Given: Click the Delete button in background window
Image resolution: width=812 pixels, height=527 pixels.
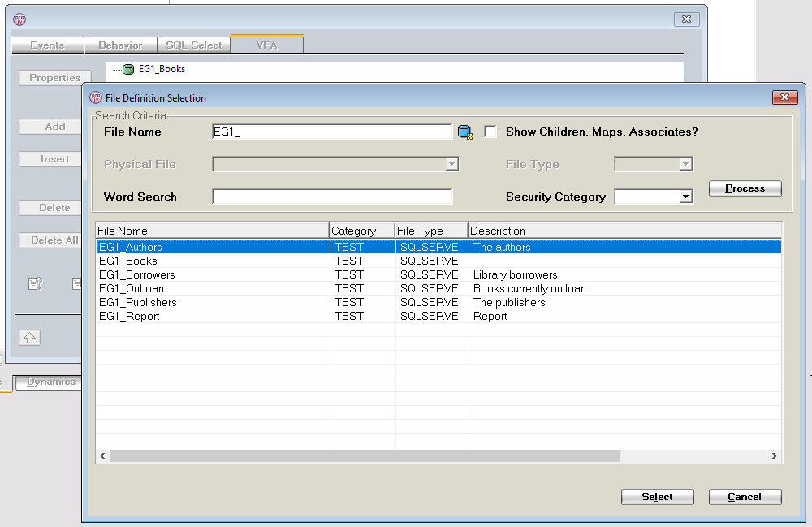Looking at the screenshot, I should pyautogui.click(x=50, y=208).
